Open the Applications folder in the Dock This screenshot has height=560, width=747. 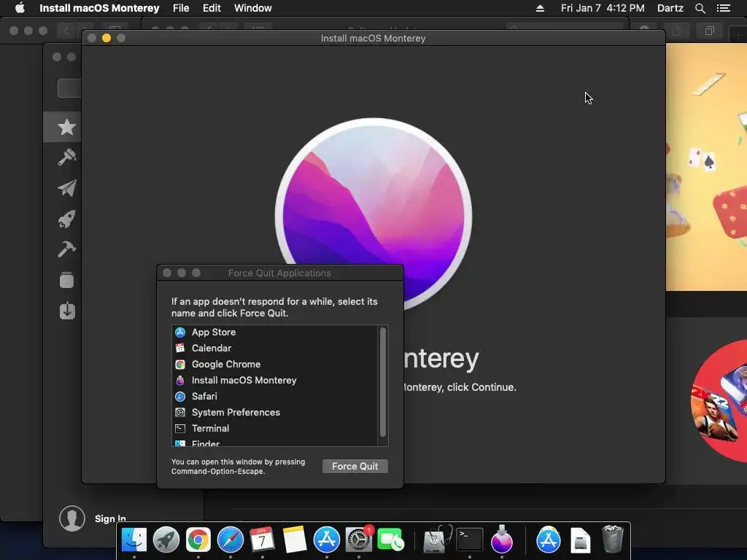point(549,540)
